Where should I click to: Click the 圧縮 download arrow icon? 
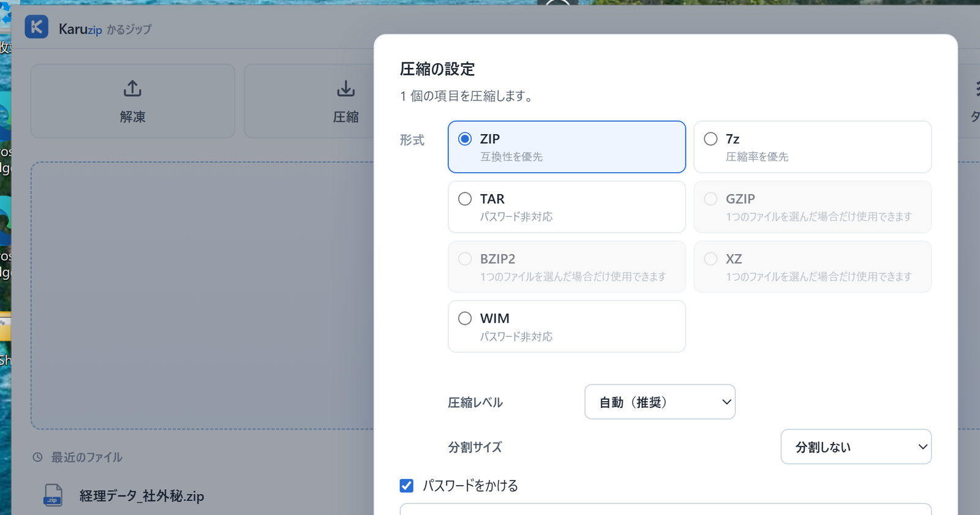[346, 89]
